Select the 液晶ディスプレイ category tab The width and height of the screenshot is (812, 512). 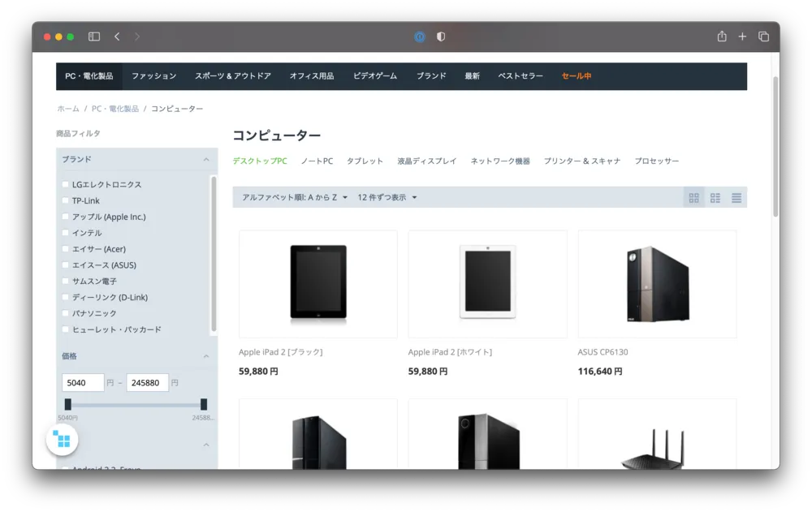pyautogui.click(x=427, y=161)
